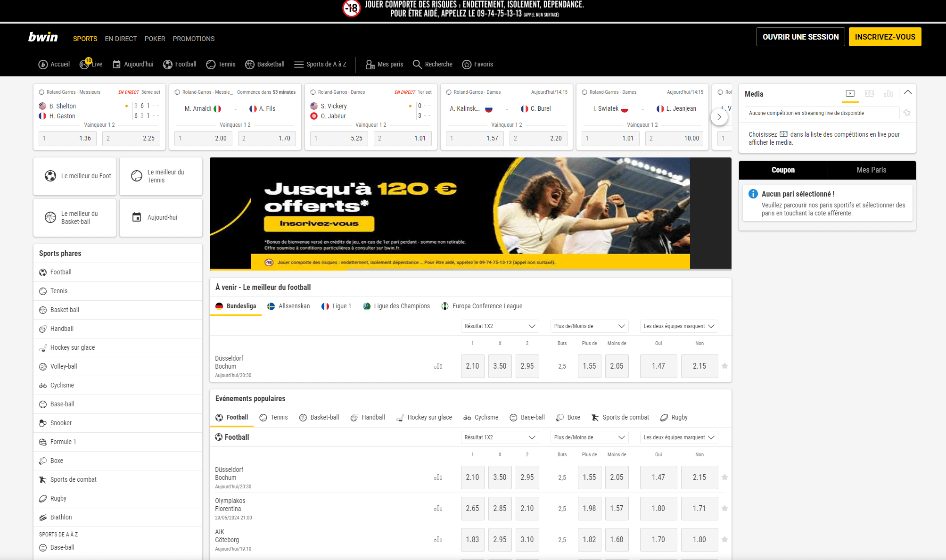Select odds 2.65 for Olympiakos

tap(472, 508)
